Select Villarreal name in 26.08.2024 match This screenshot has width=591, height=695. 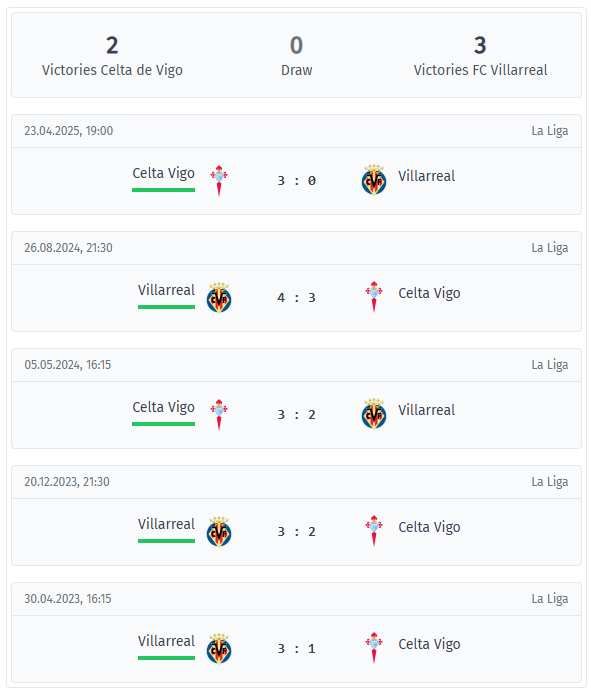[x=166, y=290]
